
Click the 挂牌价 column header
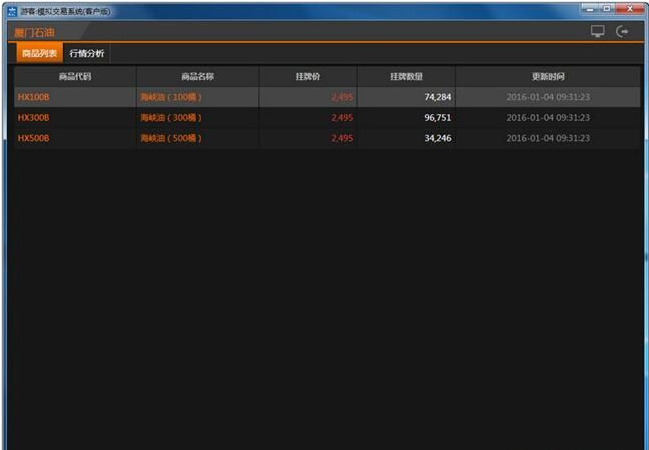308,76
